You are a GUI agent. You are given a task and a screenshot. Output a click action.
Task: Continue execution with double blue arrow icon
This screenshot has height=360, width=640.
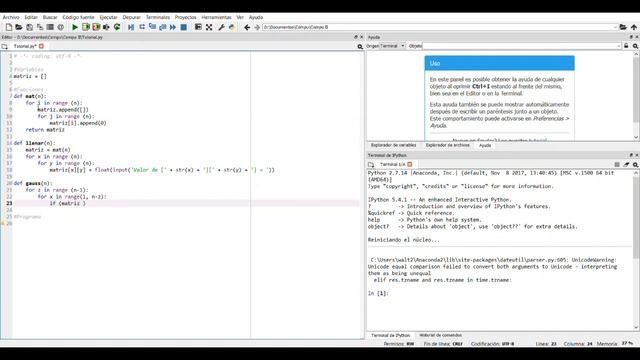(x=173, y=27)
